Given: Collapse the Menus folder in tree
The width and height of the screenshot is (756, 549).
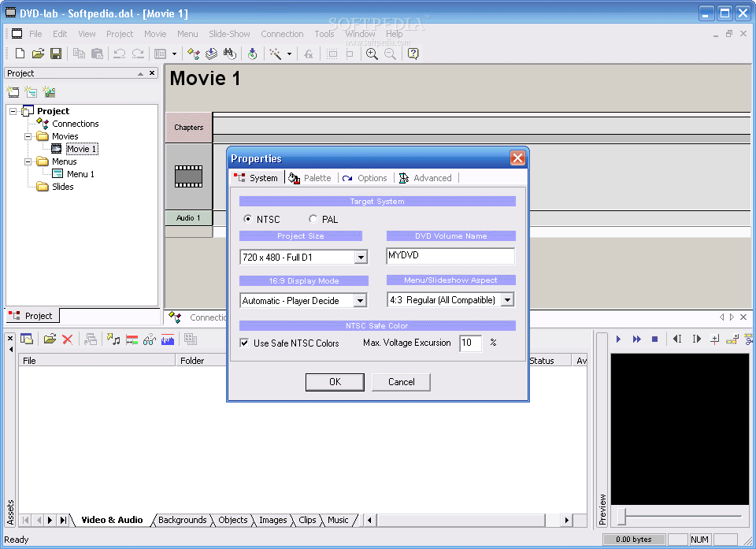Looking at the screenshot, I should click(x=28, y=161).
